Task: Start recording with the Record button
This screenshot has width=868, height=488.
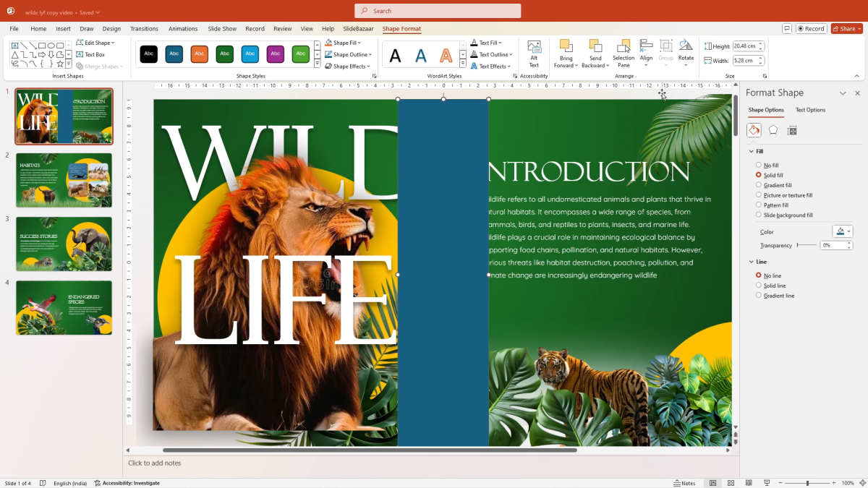Action: pos(811,28)
